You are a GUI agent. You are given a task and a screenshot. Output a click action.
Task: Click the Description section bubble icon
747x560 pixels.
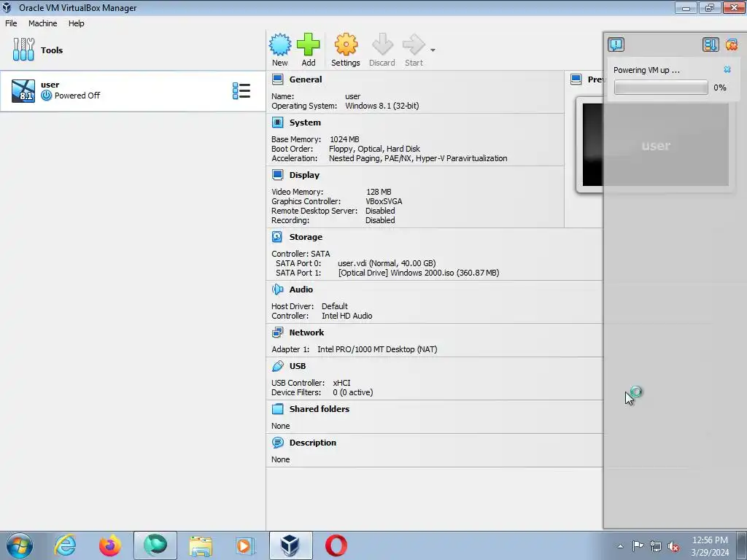click(x=277, y=443)
